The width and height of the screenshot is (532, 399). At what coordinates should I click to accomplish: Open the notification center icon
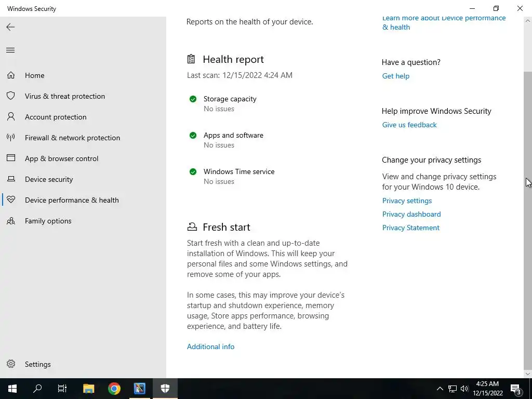tap(515, 389)
